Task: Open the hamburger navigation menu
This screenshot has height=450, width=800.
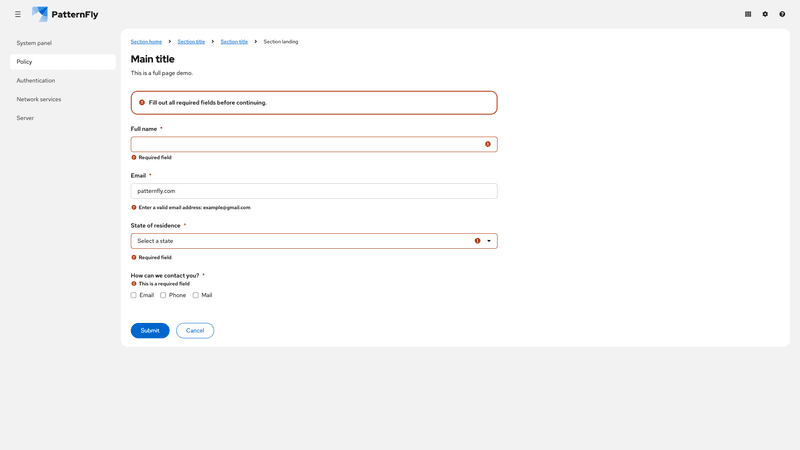Action: 18,14
